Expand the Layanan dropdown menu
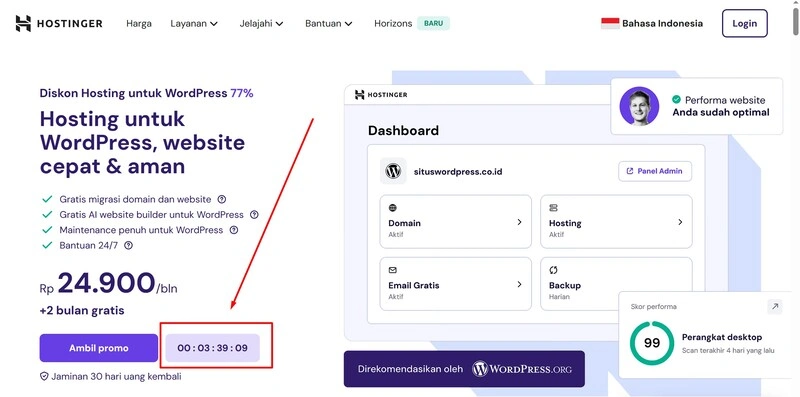 point(194,23)
